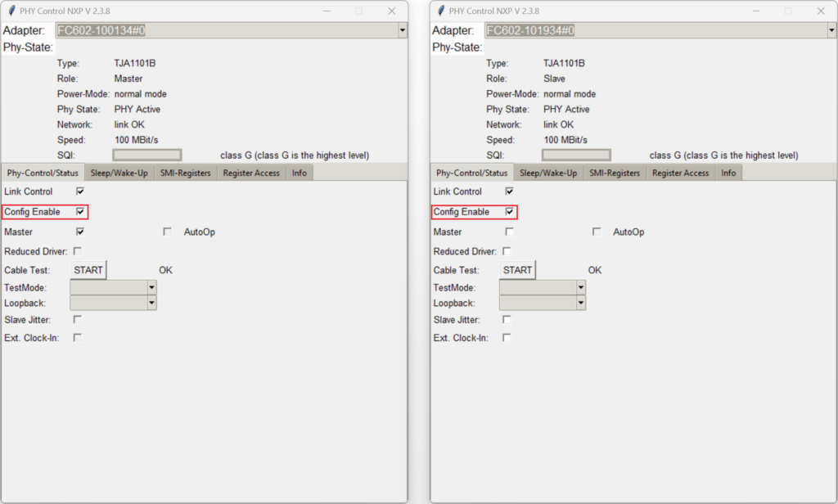Click Cable Test result "OK" in the right window
The image size is (838, 504).
pos(595,270)
